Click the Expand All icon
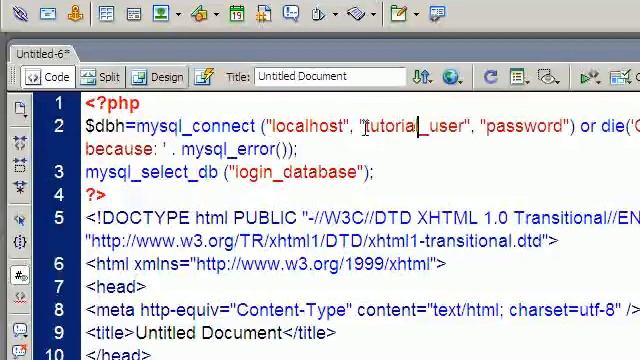Viewport: 640px width, 360px height. [20, 187]
